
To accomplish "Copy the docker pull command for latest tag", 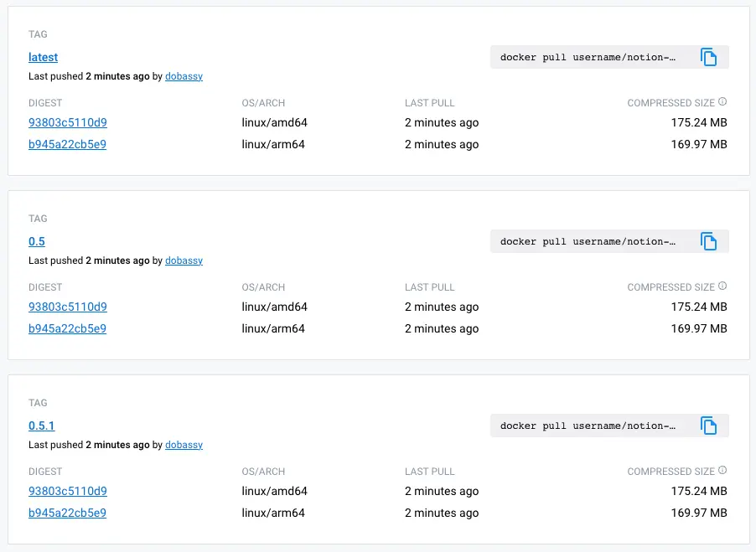I will coord(709,57).
